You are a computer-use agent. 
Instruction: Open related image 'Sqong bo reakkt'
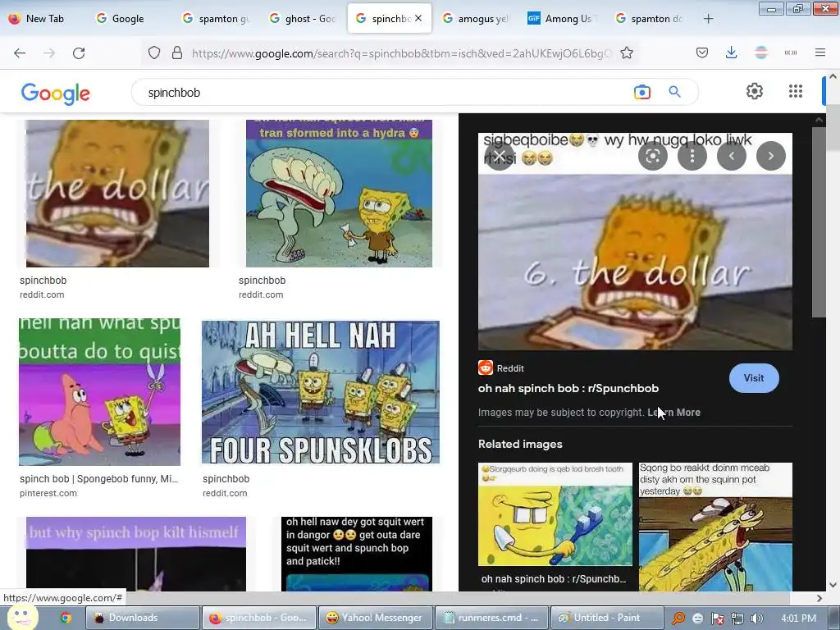coord(715,527)
